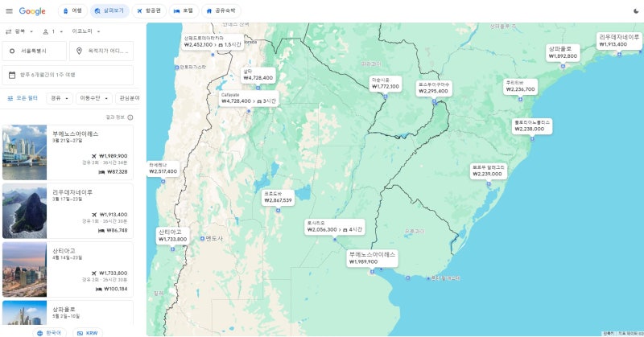This screenshot has width=644, height=337.
Task: Select the ₩2,867,539 map label
Action: [278, 197]
